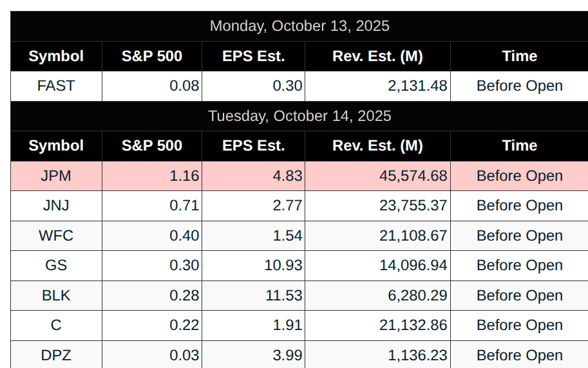Click WFC's Before Open time cell
The width and height of the screenshot is (588, 368).
pyautogui.click(x=519, y=235)
